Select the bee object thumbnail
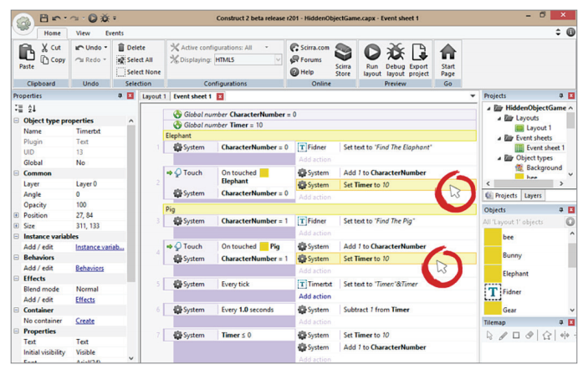This screenshot has height=375, width=588. (493, 237)
